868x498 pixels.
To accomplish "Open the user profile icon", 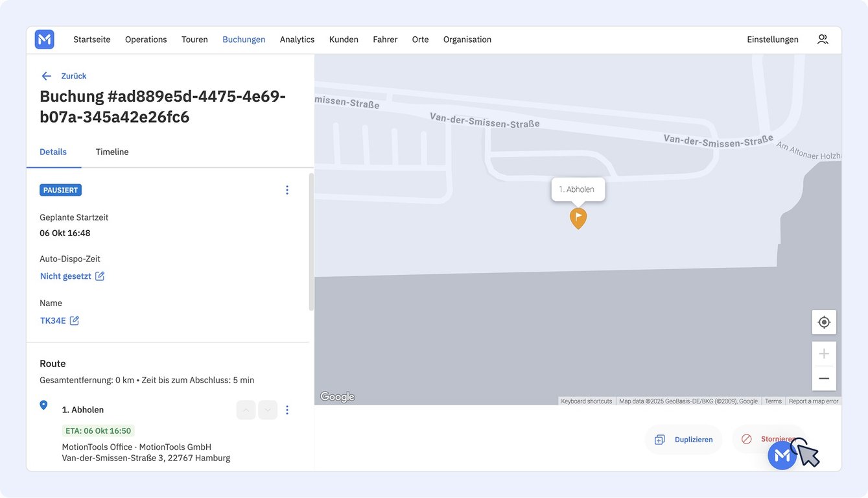I will coord(823,40).
